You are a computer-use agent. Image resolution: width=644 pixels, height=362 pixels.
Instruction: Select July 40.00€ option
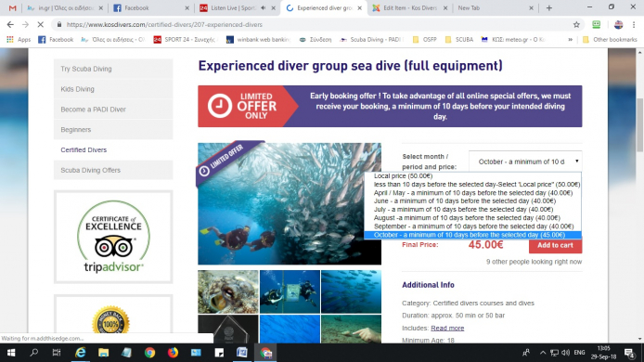click(x=472, y=210)
